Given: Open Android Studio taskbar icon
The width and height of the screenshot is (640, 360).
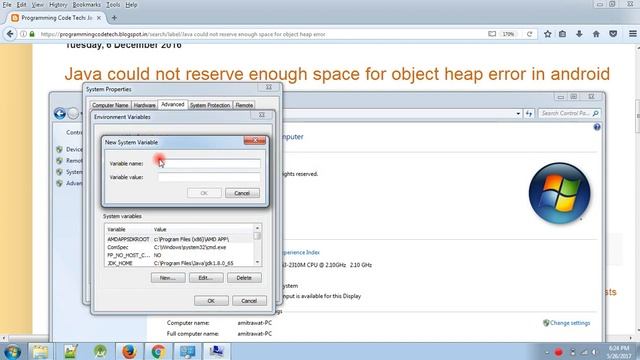Looking at the screenshot, I should pos(100,351).
